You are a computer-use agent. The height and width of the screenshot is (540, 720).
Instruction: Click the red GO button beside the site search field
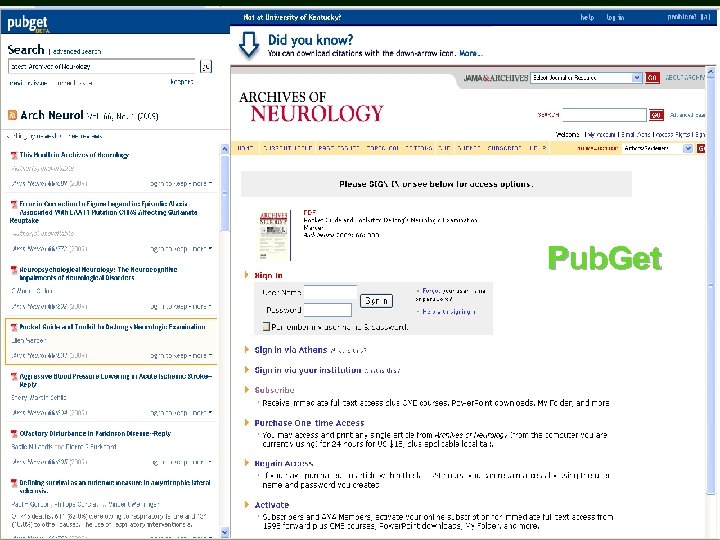tap(656, 115)
